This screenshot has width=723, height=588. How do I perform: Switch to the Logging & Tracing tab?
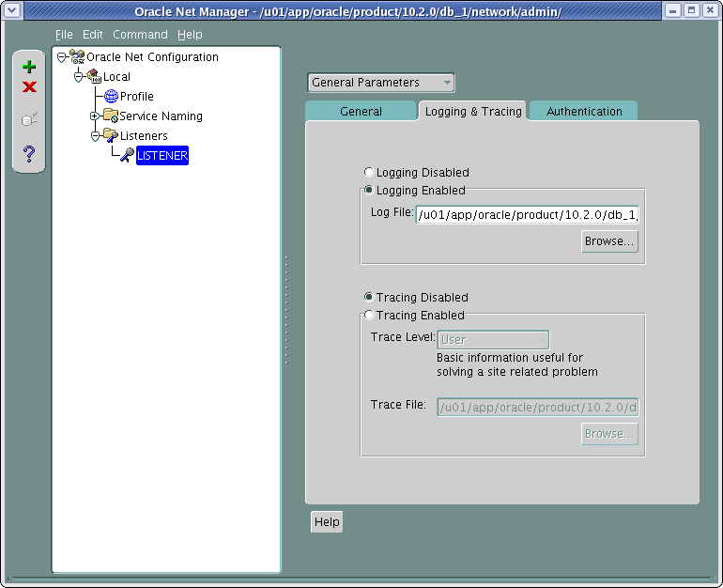(x=473, y=111)
